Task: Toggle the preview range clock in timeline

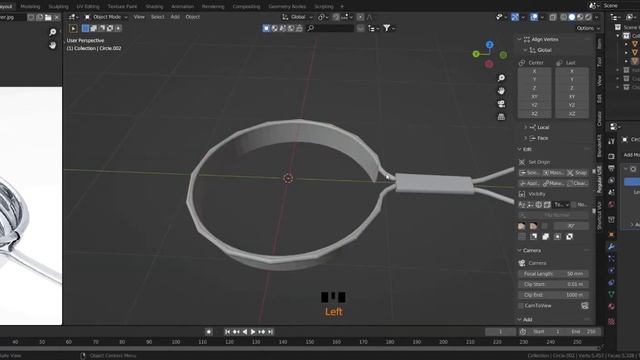Action: point(523,332)
